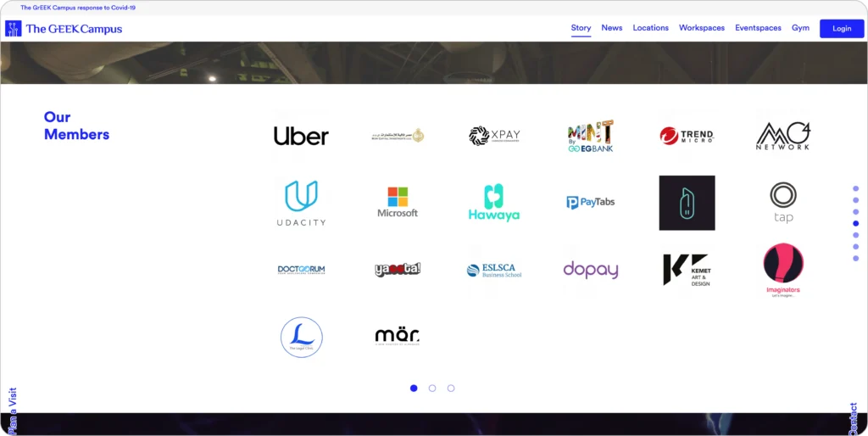868x436 pixels.
Task: Go to second members carousel page
Action: pos(432,388)
